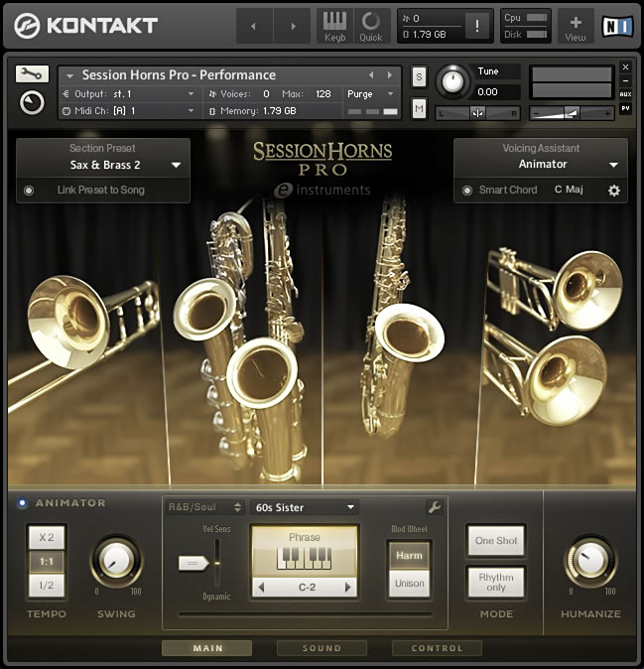Change Smart Chord key C Maj

(x=569, y=190)
